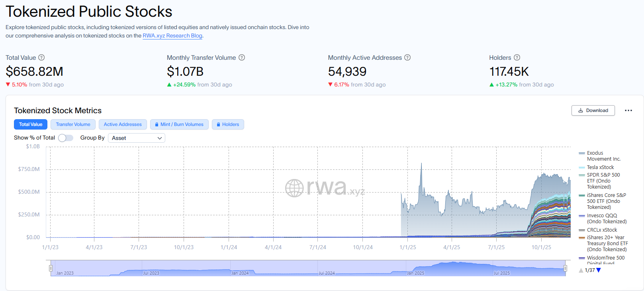The image size is (644, 291).
Task: Click the Total Value help icon
Action: [x=41, y=57]
